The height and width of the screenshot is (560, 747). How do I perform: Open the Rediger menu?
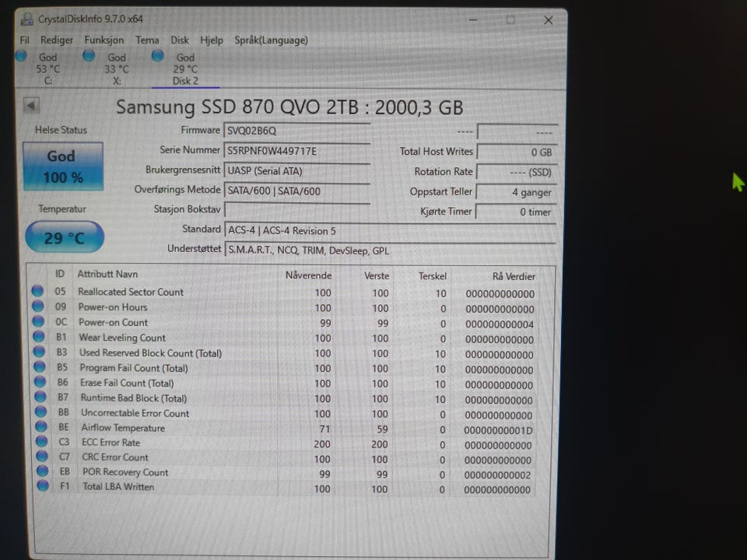(57, 40)
